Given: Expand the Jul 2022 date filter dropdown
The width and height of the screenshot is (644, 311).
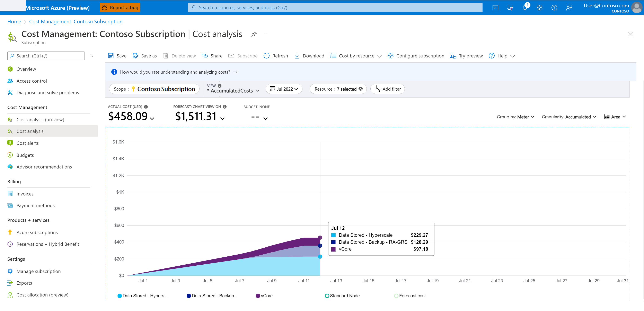Looking at the screenshot, I should click(x=285, y=89).
